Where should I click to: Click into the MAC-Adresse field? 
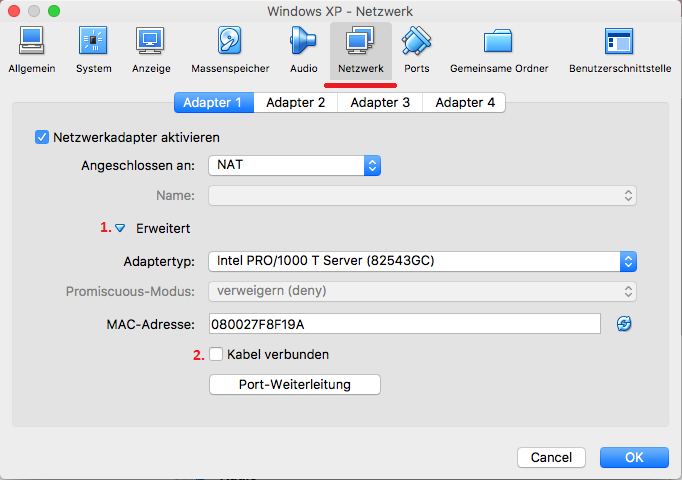coord(405,324)
